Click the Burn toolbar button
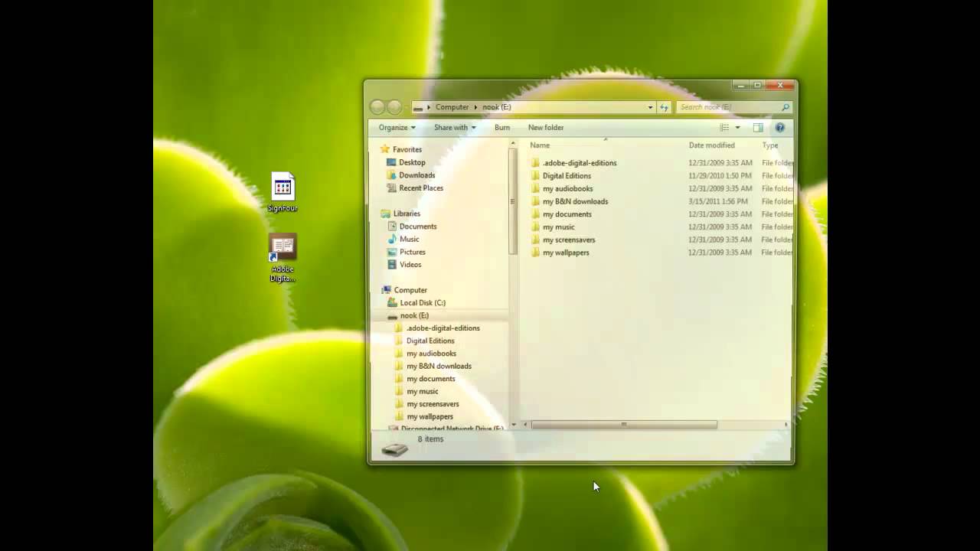This screenshot has width=980, height=551. (502, 128)
